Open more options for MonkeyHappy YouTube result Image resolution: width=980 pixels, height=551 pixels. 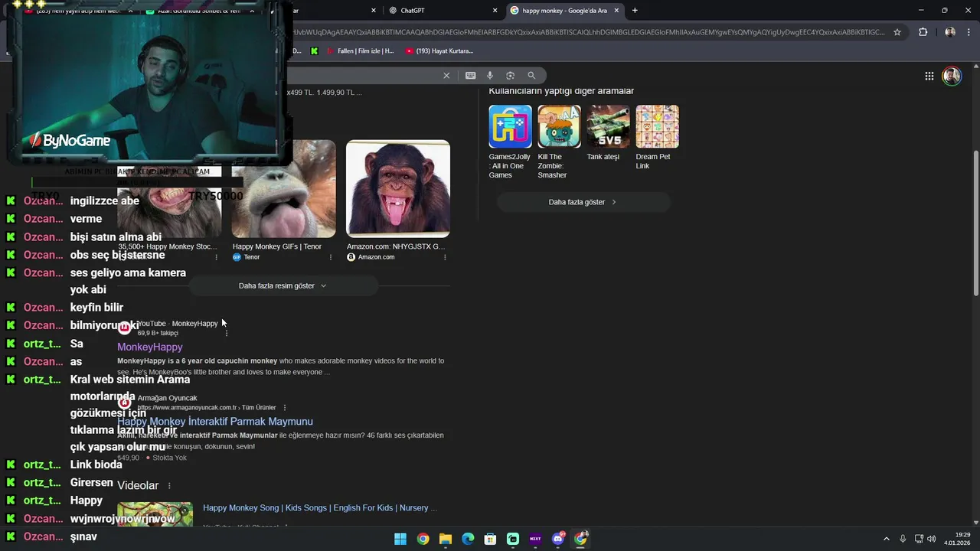point(226,333)
